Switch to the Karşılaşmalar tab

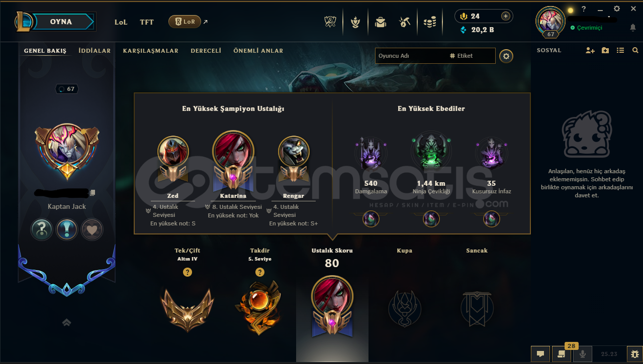click(x=151, y=51)
